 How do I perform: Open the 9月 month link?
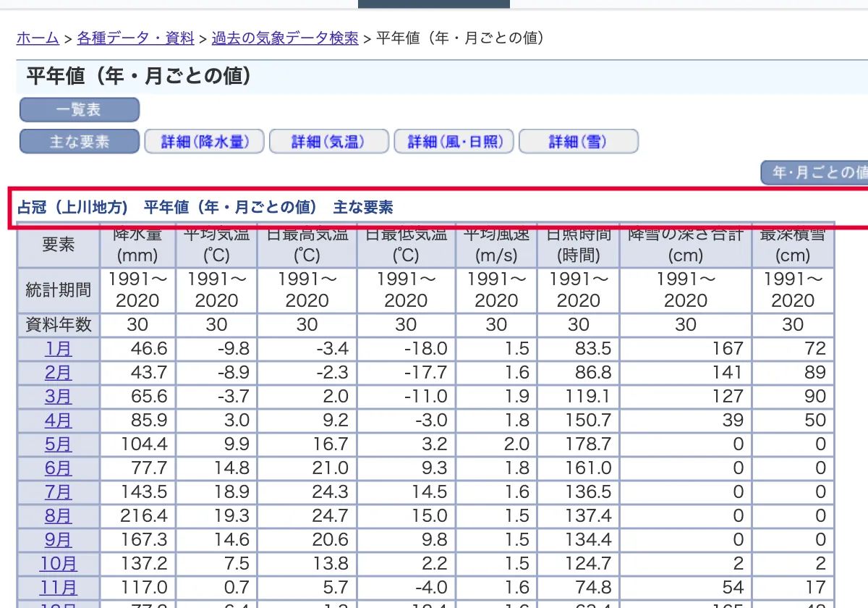point(59,540)
